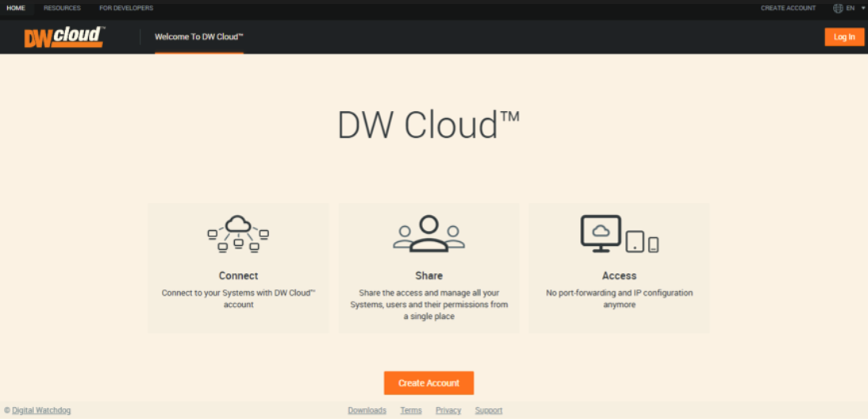Click the 'Connect to your Systems' description

pyautogui.click(x=239, y=298)
